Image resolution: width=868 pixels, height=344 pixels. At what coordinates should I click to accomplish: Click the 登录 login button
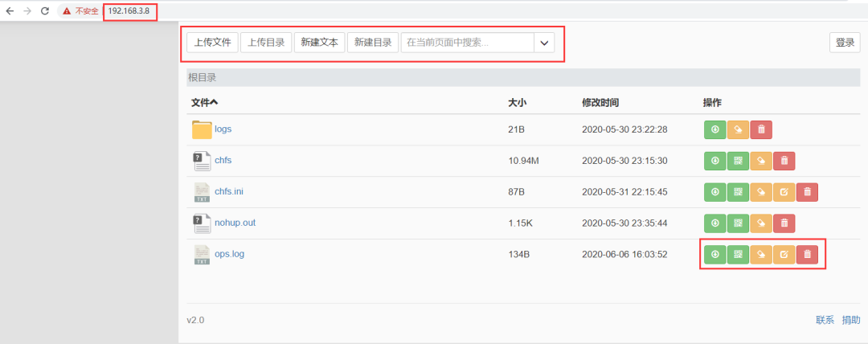coord(845,43)
